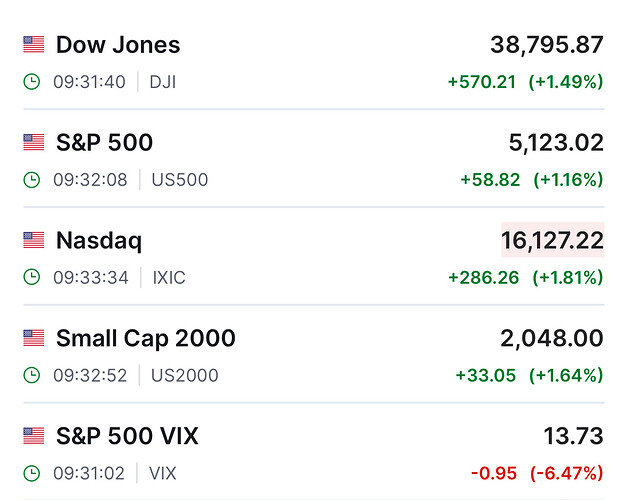
Task: Click the US2000 ticker symbol
Action: (184, 376)
